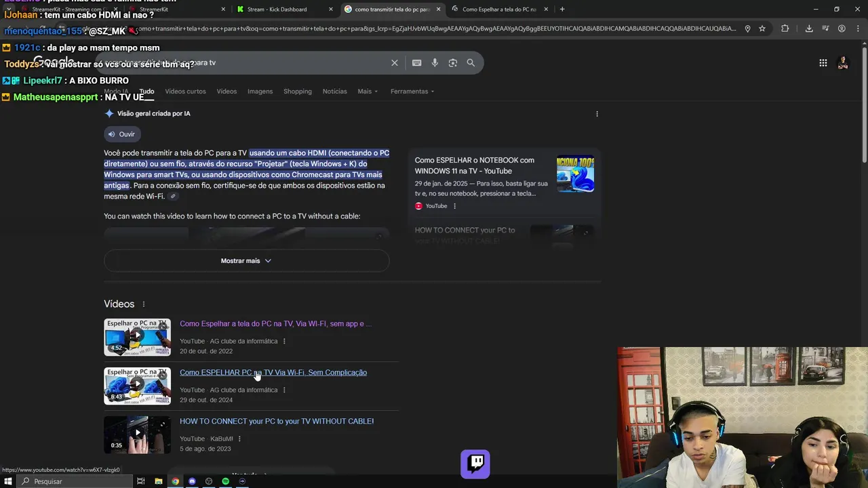Switch to the Imagens search tab
Image resolution: width=868 pixels, height=488 pixels.
[260, 91]
